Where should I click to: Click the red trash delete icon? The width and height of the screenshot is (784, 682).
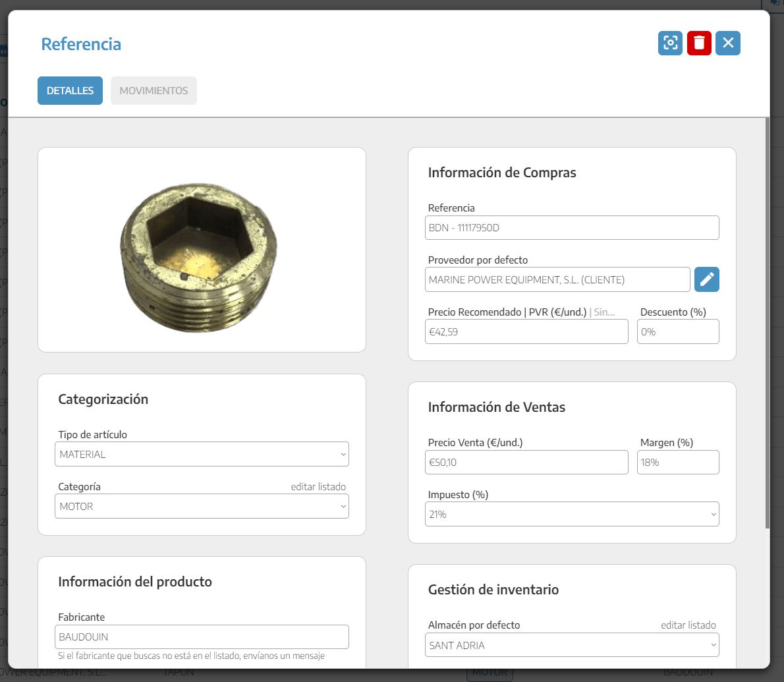coord(699,43)
